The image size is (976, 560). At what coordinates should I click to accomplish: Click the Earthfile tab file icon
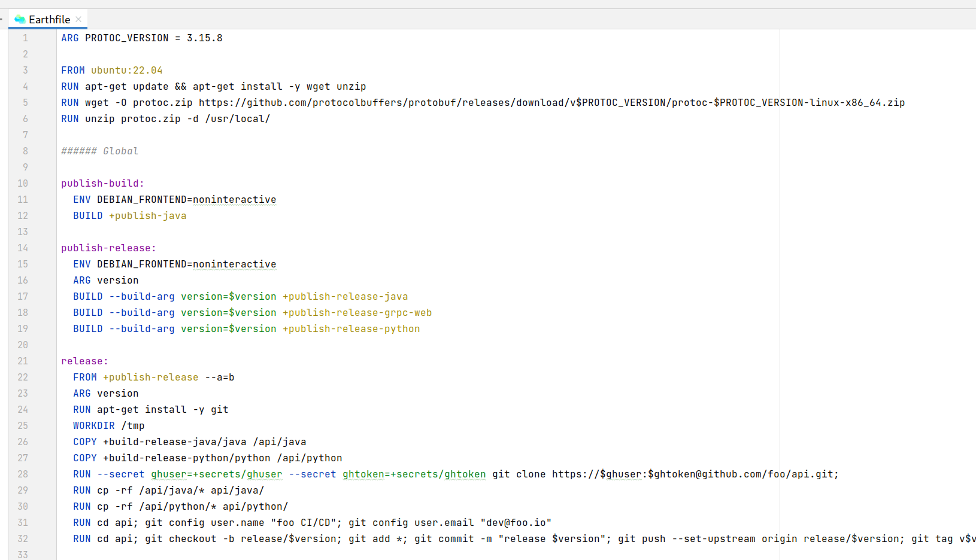20,19
